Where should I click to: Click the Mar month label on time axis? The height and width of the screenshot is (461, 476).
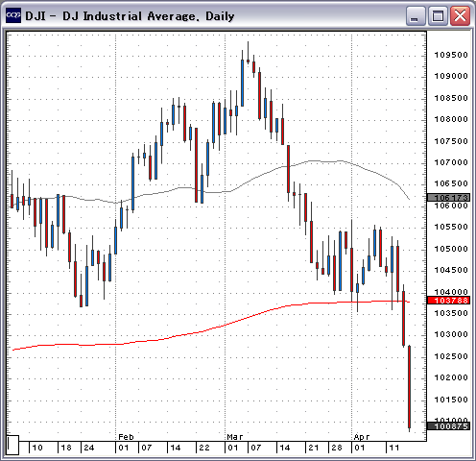tap(235, 437)
